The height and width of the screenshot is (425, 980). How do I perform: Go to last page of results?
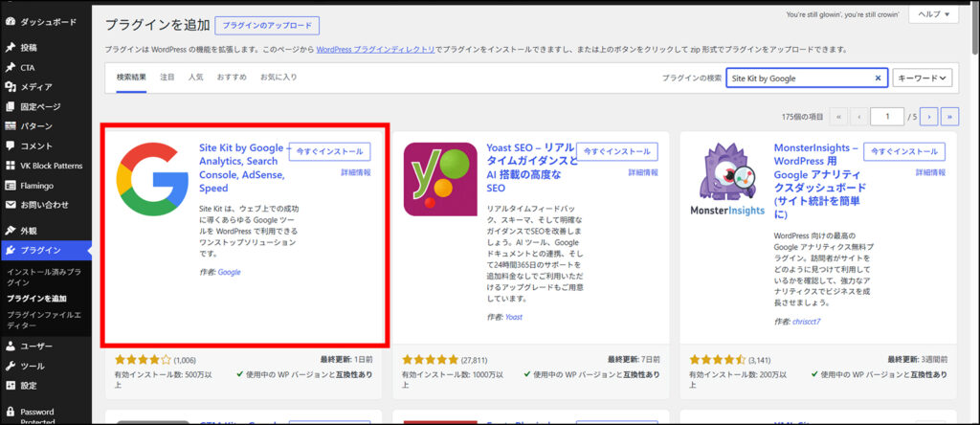click(x=950, y=116)
